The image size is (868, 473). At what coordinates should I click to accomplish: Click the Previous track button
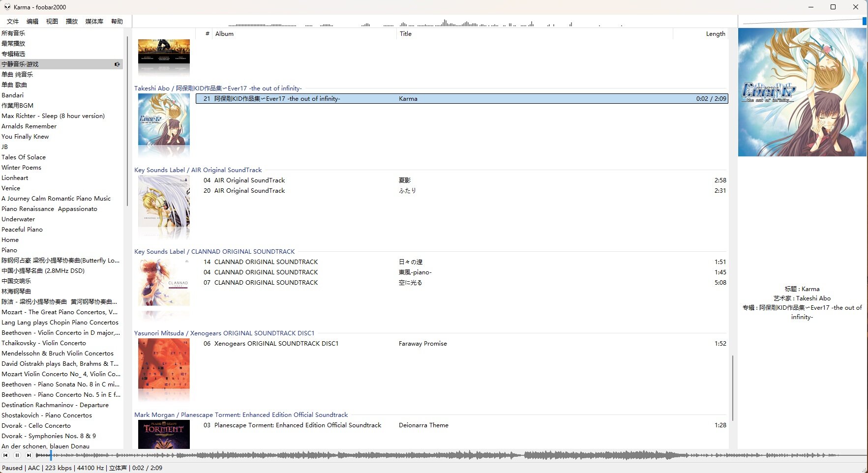pyautogui.click(x=5, y=455)
